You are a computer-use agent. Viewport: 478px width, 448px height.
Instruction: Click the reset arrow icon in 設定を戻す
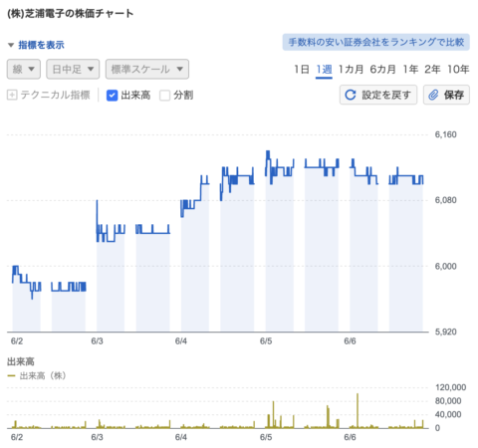tap(351, 95)
